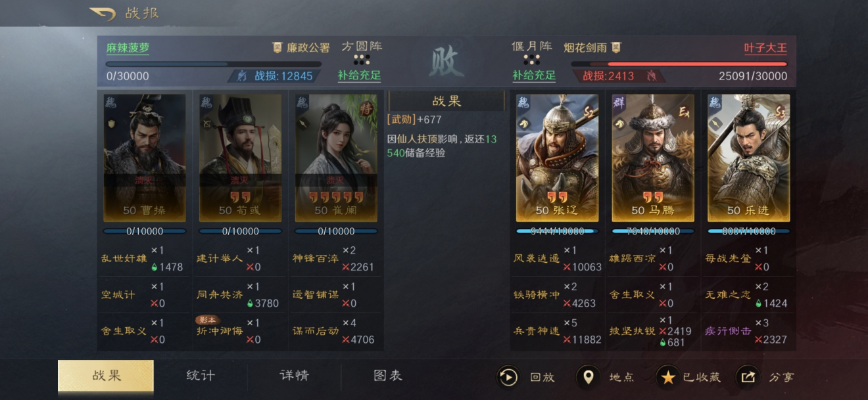Switch to the 统计 tab
Image resolution: width=868 pixels, height=400 pixels.
coord(200,376)
